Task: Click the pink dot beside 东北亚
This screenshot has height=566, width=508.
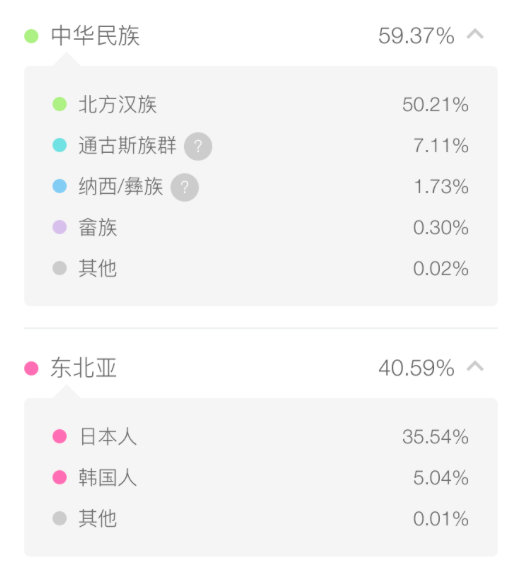Action: tap(31, 369)
